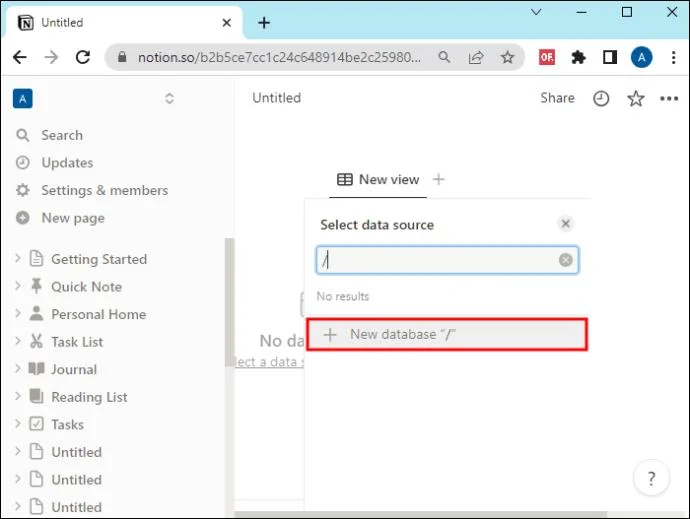Click the browser forward arrow
Screen dimensions: 690x519
point(51,57)
